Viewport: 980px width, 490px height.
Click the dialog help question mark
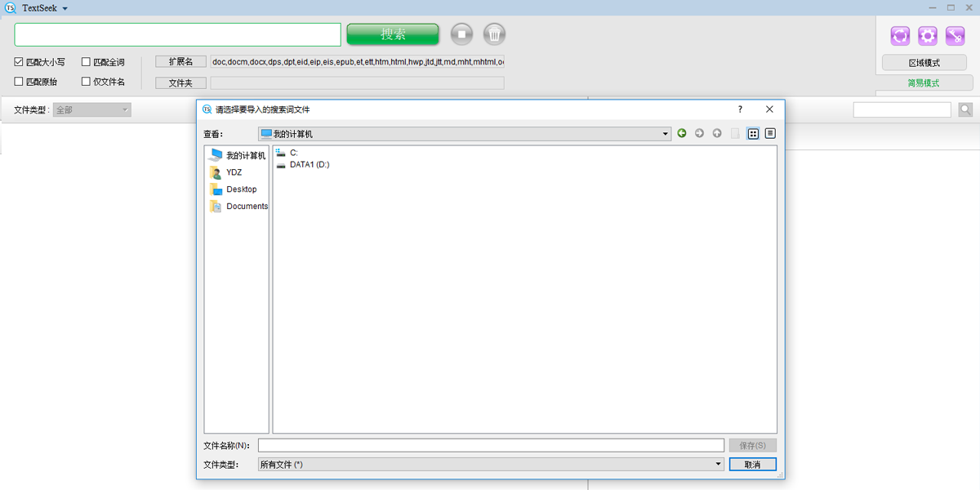(740, 109)
